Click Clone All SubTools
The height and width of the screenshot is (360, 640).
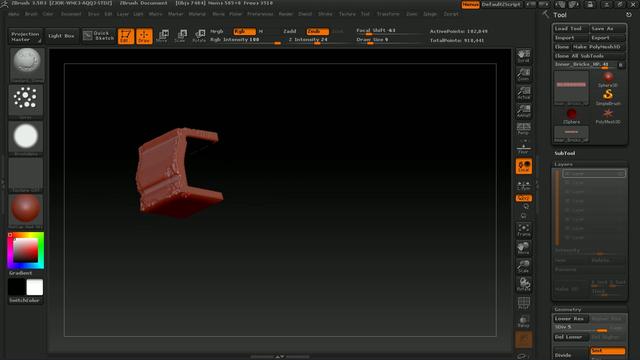pos(589,56)
